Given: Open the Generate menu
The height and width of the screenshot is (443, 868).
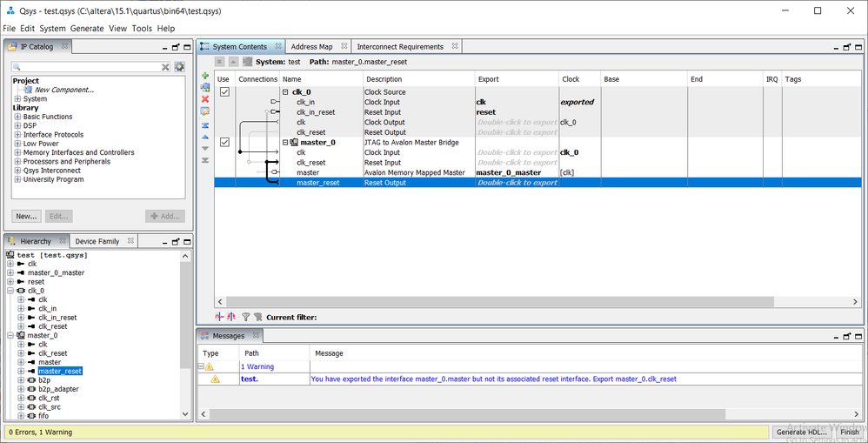Looking at the screenshot, I should pyautogui.click(x=87, y=29).
